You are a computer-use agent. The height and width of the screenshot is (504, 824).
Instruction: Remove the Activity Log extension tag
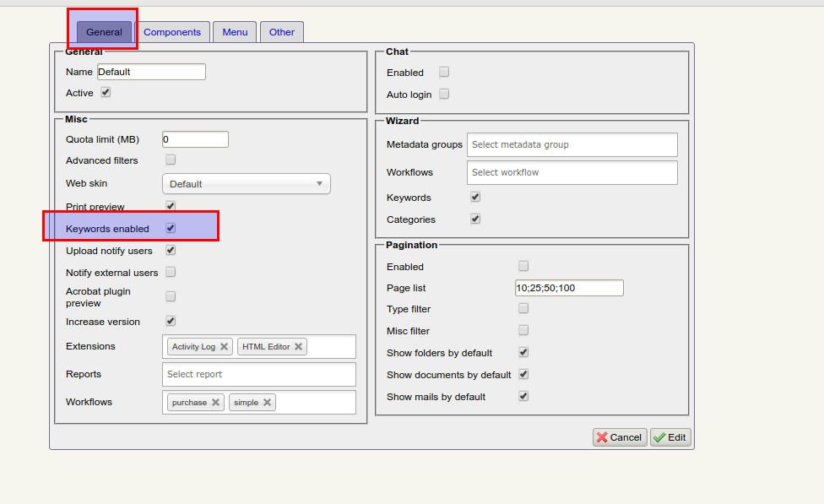[x=224, y=347]
